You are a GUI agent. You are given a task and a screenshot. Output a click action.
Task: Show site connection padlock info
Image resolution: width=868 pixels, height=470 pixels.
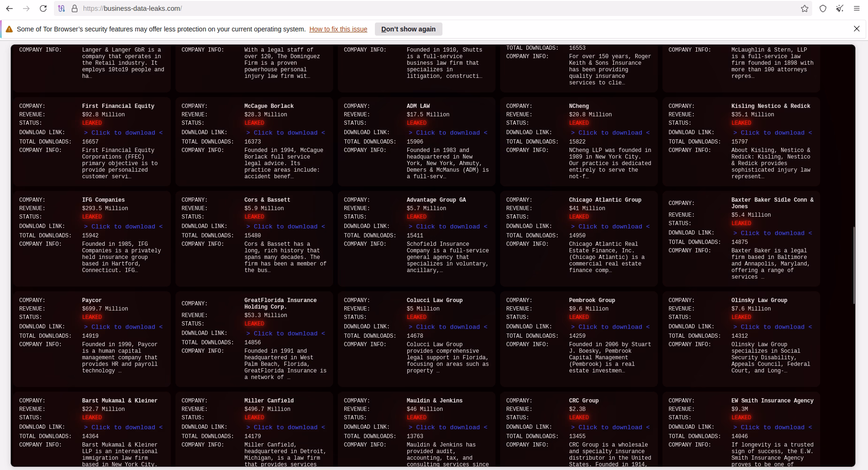(74, 8)
